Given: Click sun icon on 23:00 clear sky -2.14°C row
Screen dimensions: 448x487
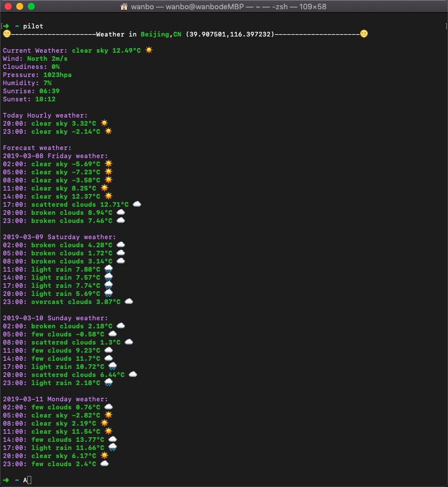Looking at the screenshot, I should pos(108,131).
